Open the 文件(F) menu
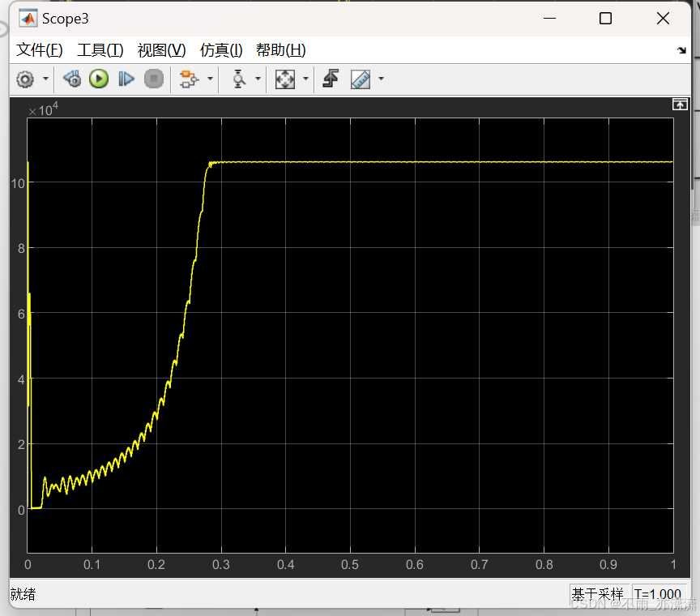Screen dimensions: 700x616 (39, 50)
